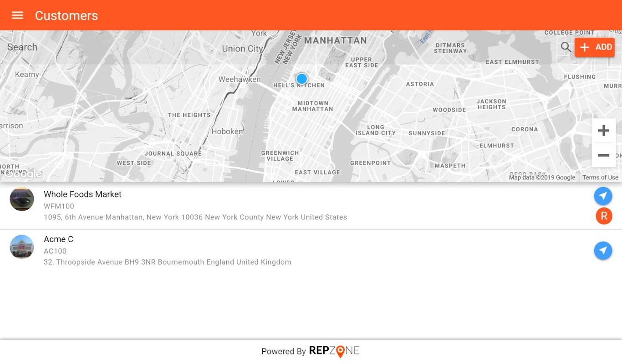Click the Google logo on the map
This screenshot has height=364, width=622.
tap(23, 174)
